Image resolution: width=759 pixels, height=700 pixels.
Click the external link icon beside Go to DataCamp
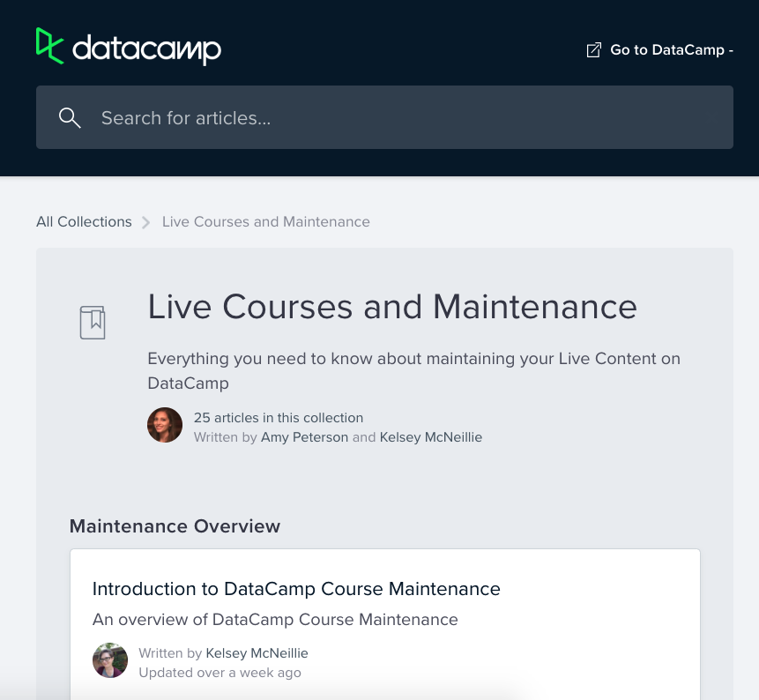[594, 50]
